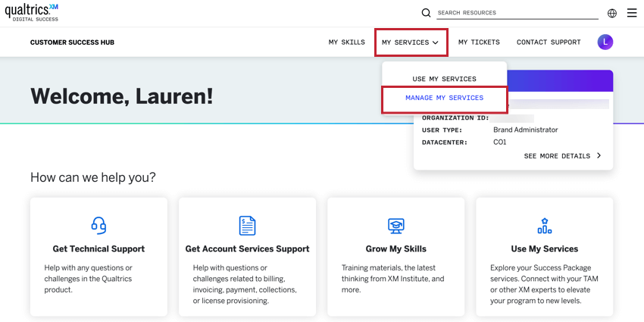The height and width of the screenshot is (322, 644).
Task: Click the Datacenter label
Action: click(x=445, y=142)
